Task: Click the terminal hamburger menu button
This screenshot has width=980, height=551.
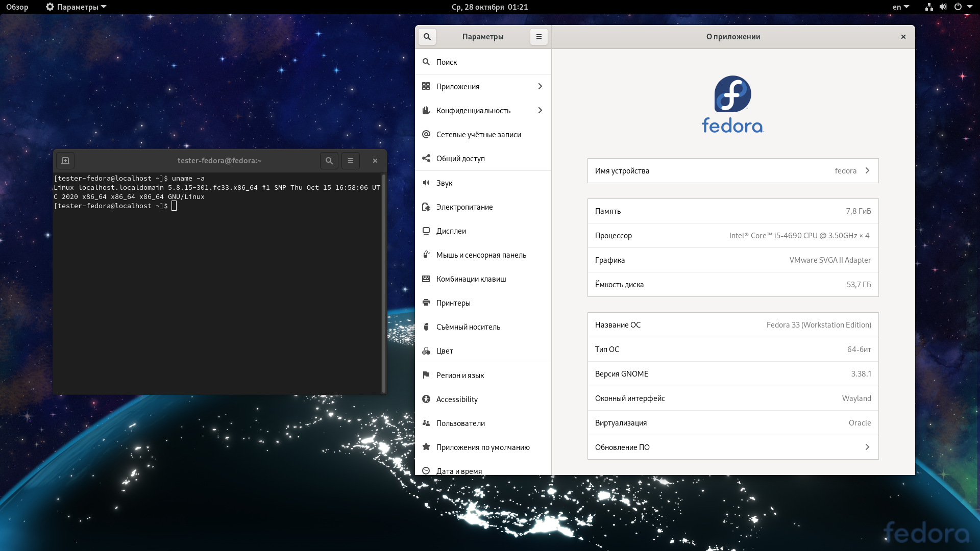Action: (x=351, y=161)
